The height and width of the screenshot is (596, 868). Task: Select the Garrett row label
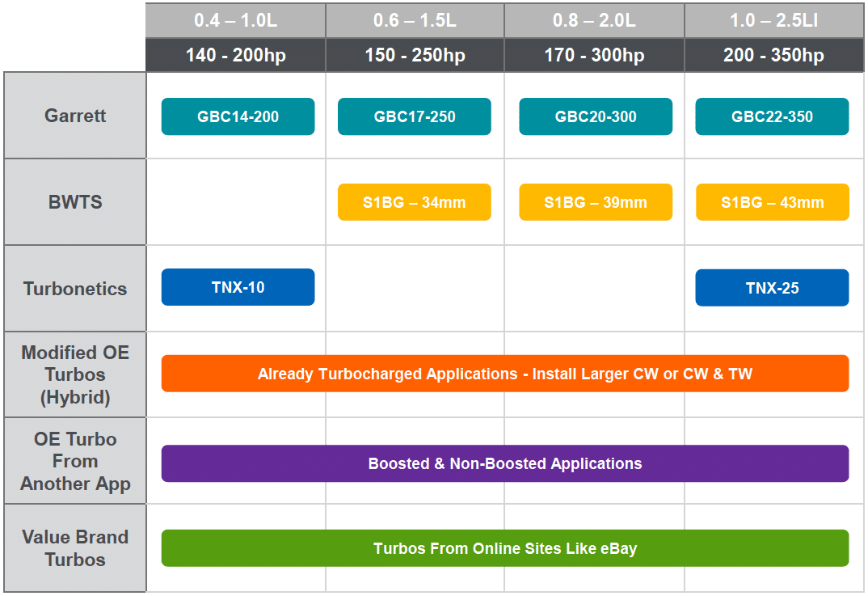click(75, 115)
